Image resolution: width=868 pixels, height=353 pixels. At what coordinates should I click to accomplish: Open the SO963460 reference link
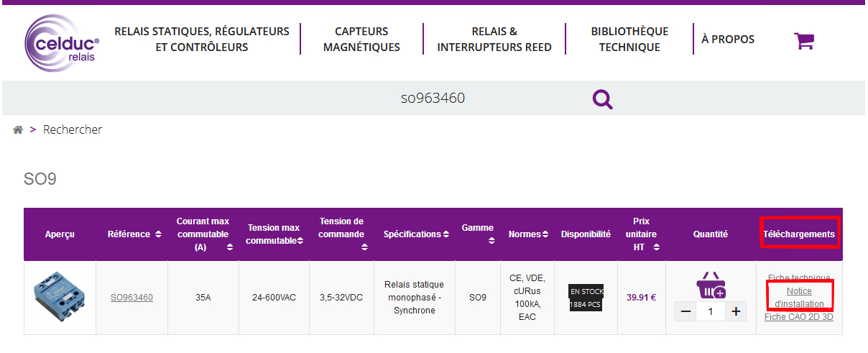click(131, 297)
